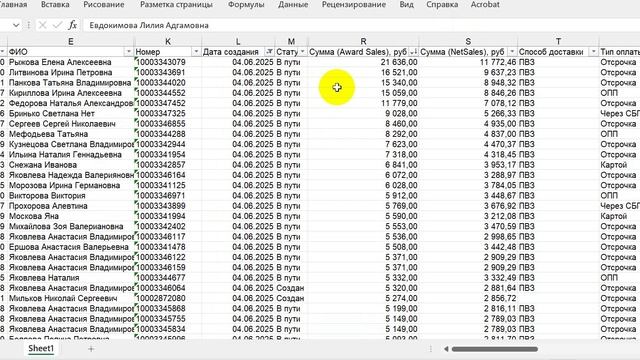The height and width of the screenshot is (360, 640).
Task: Open the Рецензирование tab
Action: click(354, 5)
